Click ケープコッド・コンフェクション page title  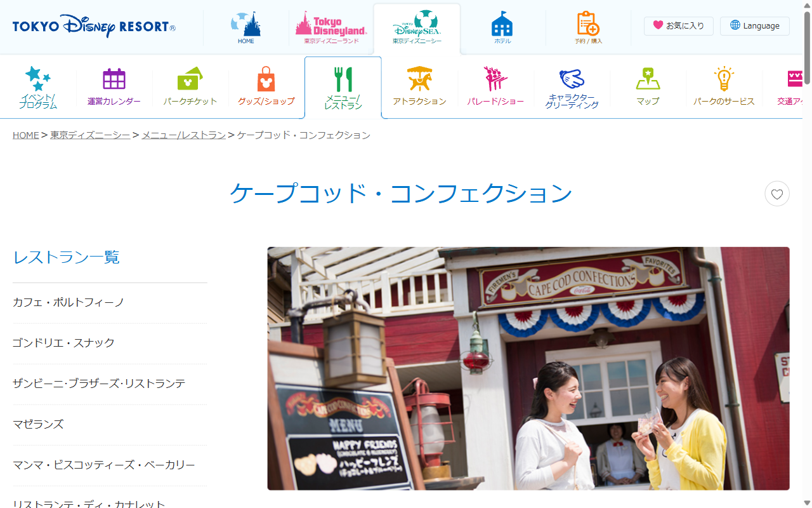pyautogui.click(x=401, y=194)
